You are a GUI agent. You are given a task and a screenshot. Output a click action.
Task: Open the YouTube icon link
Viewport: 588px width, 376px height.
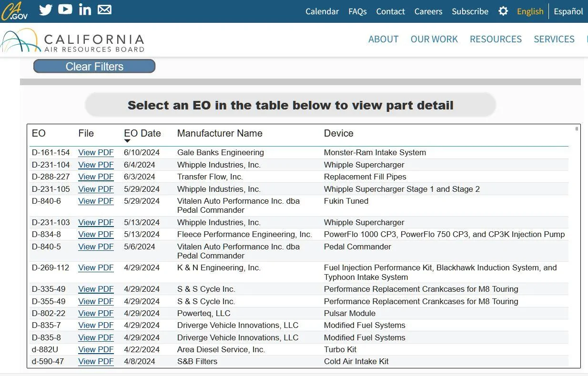[x=65, y=10]
